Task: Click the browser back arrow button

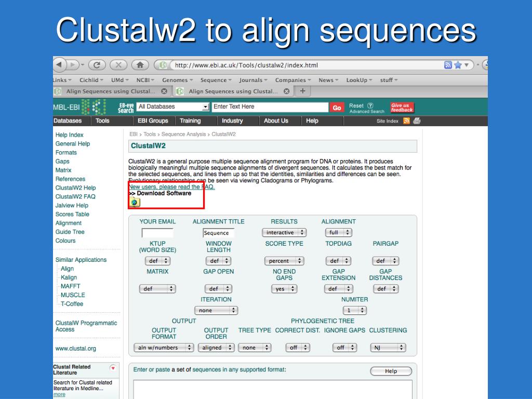Action: coord(60,64)
